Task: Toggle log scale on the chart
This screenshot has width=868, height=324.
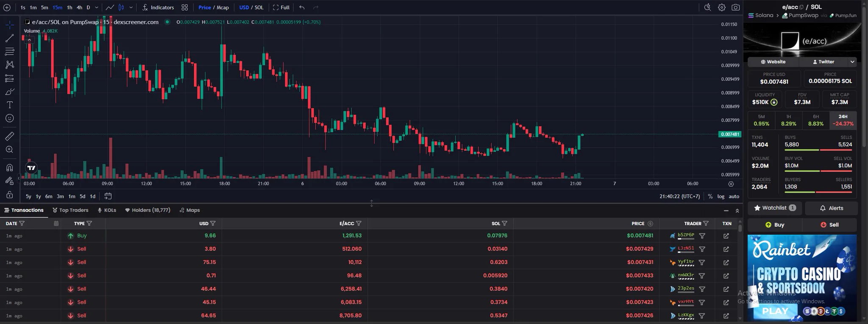Action: [x=721, y=196]
